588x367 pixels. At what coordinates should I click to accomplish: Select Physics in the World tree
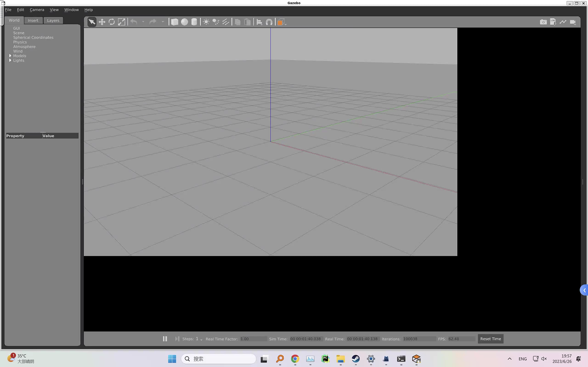point(20,42)
